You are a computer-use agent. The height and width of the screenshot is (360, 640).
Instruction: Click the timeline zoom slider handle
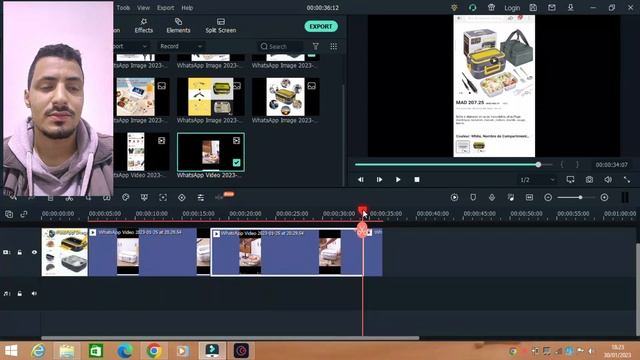tap(580, 198)
